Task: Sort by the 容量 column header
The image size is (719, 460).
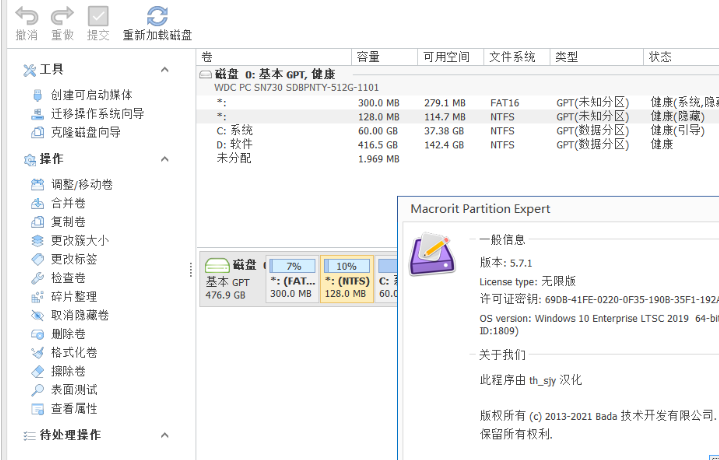Action: tap(368, 57)
